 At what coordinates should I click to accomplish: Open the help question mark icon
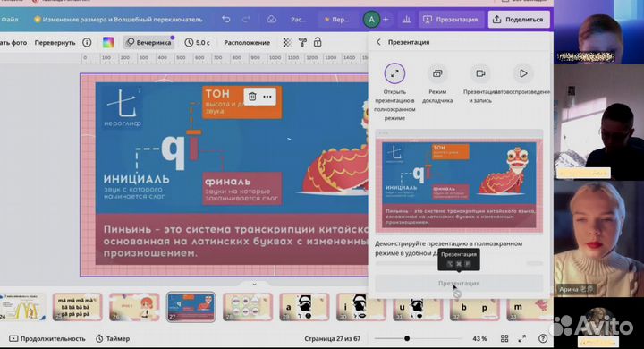543,338
